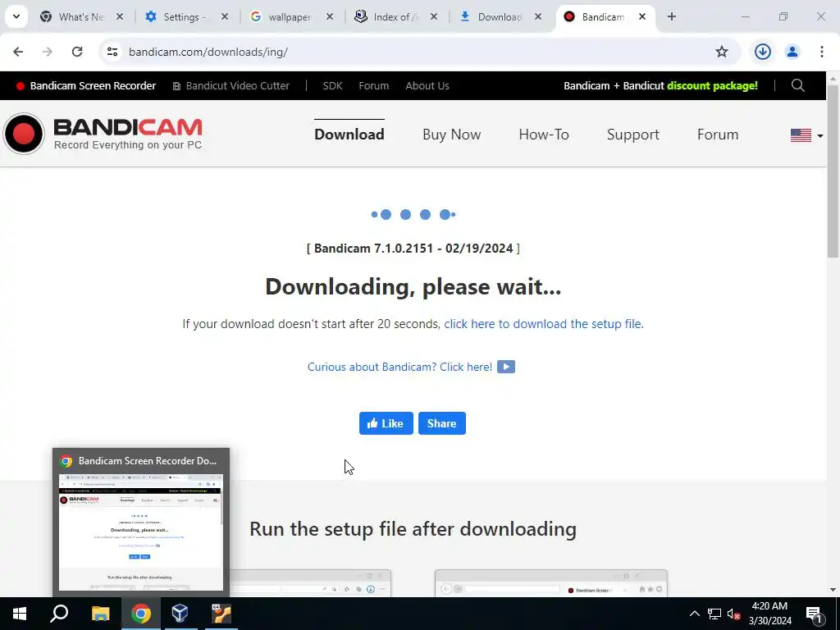Bookmark this page with the star icon

pos(722,52)
